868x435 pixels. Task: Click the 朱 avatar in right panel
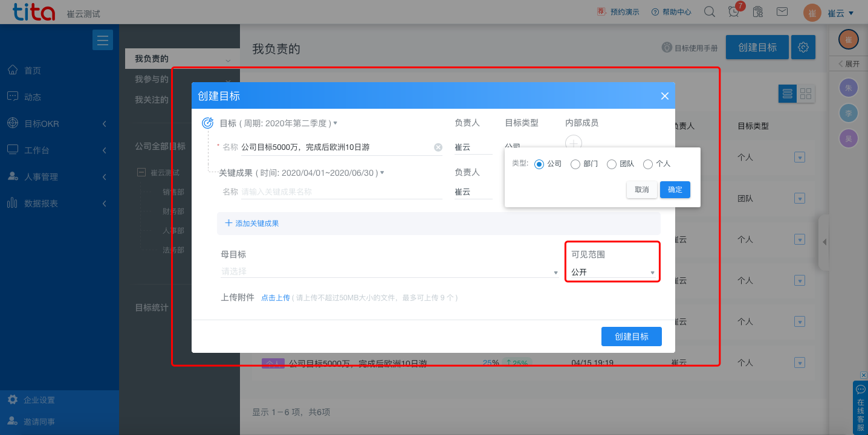(849, 88)
